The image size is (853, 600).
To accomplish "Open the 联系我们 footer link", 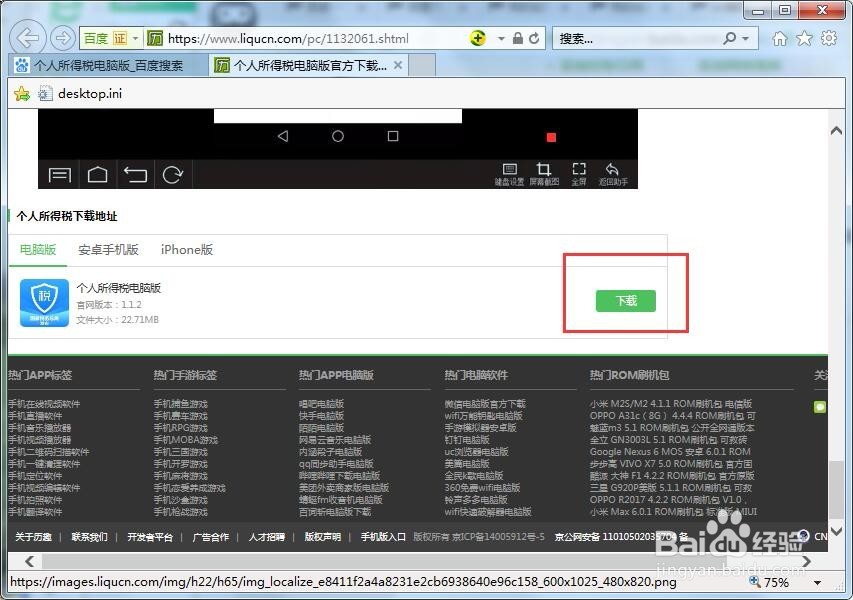I will 89,537.
